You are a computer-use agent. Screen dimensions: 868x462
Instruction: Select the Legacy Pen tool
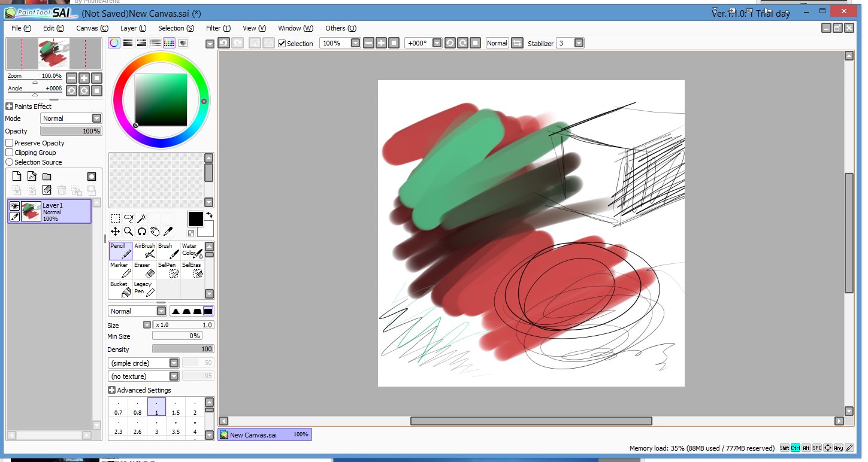[x=145, y=289]
